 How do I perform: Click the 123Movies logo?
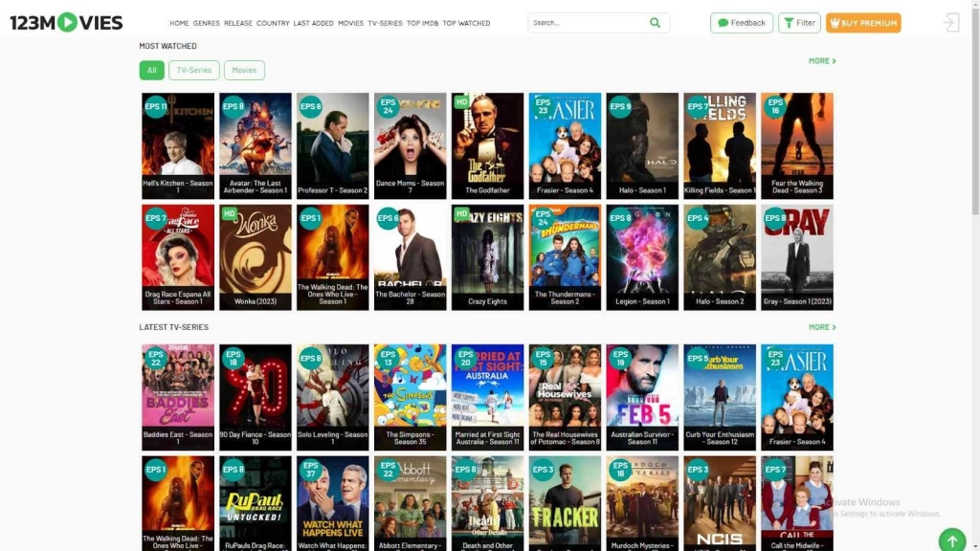click(x=66, y=23)
